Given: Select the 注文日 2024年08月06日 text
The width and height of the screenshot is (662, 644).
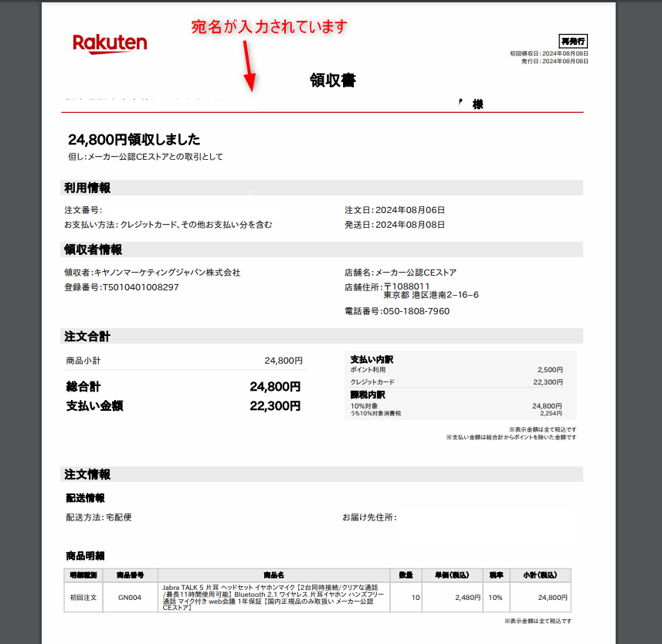Looking at the screenshot, I should pyautogui.click(x=395, y=210).
